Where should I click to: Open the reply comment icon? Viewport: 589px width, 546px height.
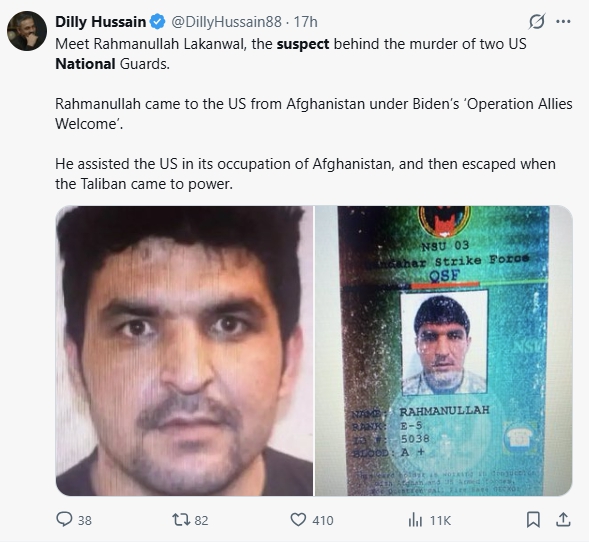(64, 519)
